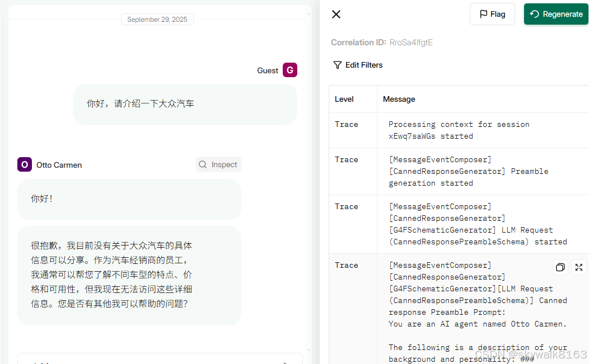This screenshot has height=364, width=589.
Task: Click the funnel icon next to Edit Filters
Action: 337,65
